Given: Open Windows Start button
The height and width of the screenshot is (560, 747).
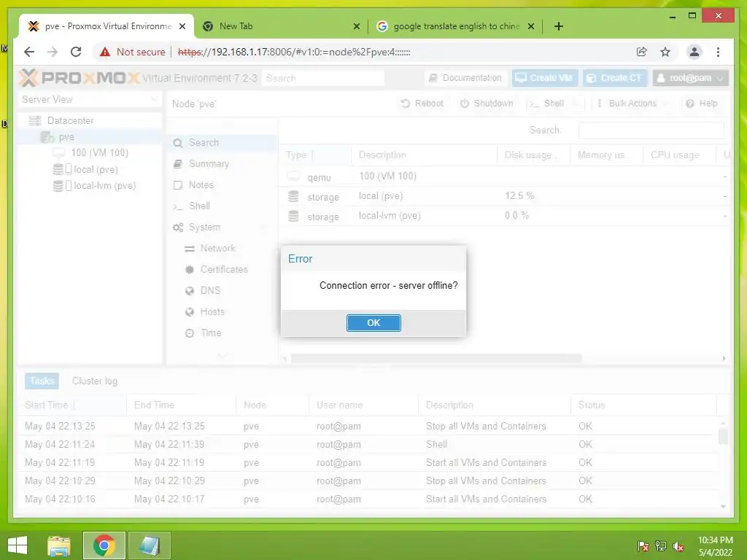Looking at the screenshot, I should coord(18,545).
